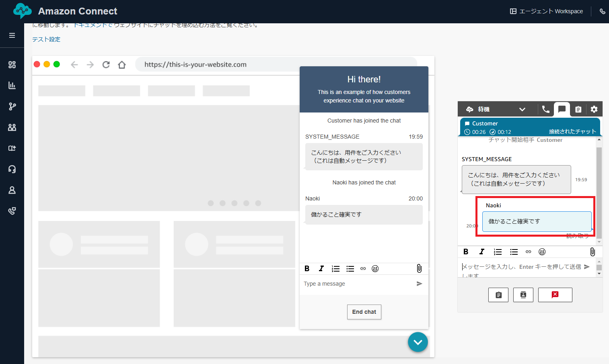Open the agent status 待機 dropdown
This screenshot has height=364, width=609.
click(x=496, y=109)
